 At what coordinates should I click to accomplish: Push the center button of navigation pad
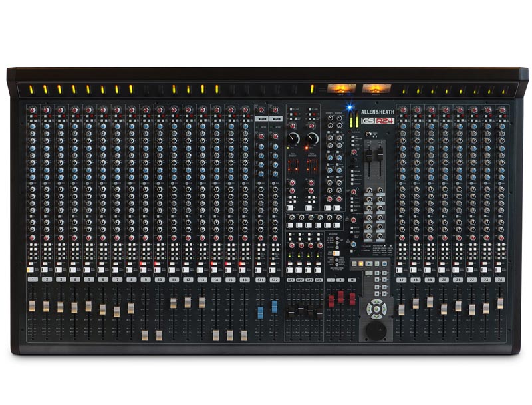(376, 309)
